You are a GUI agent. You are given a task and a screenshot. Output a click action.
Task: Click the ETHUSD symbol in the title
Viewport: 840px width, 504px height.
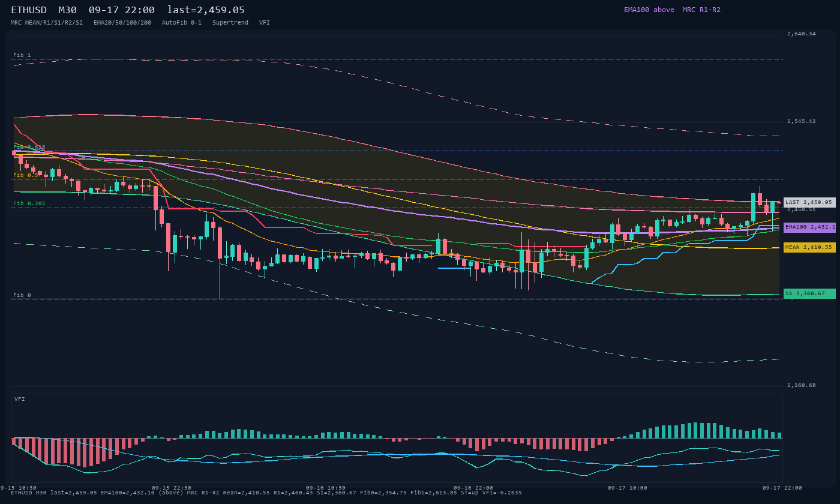[29, 10]
